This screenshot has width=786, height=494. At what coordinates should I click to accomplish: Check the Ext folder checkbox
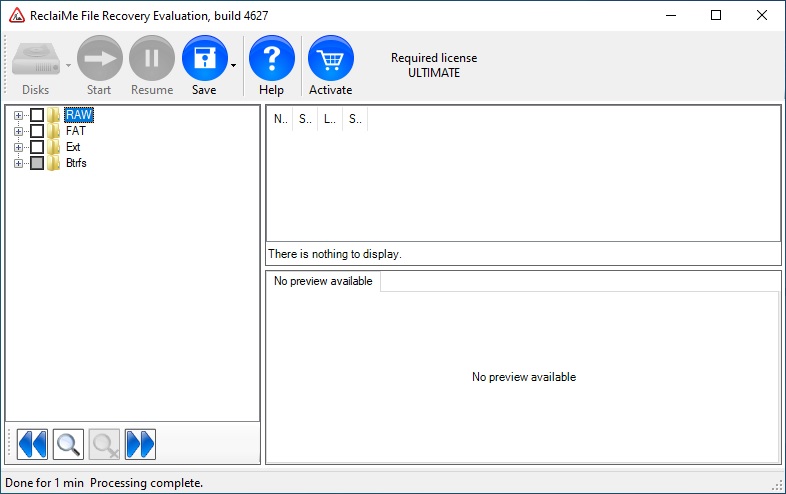tap(37, 147)
